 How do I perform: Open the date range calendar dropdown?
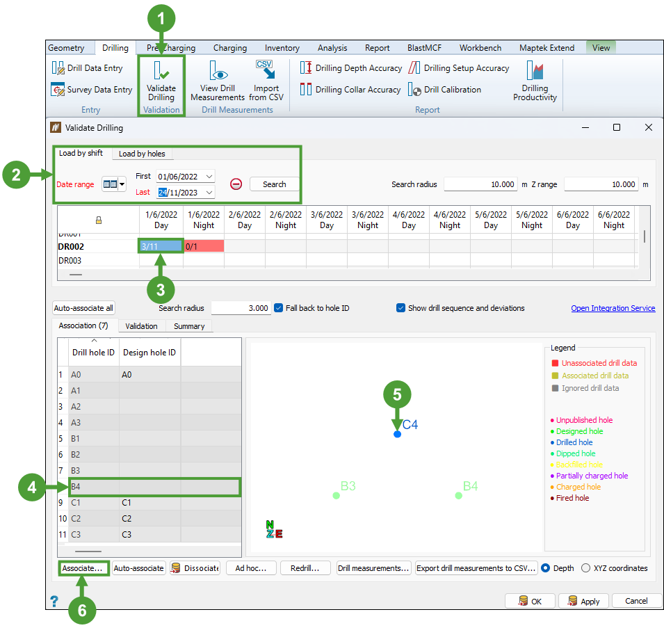pos(114,184)
